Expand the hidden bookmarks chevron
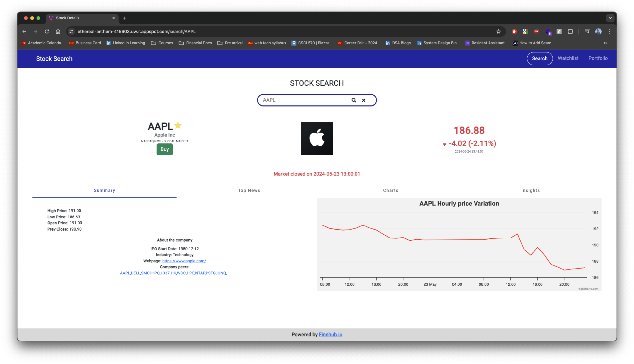 605,43
